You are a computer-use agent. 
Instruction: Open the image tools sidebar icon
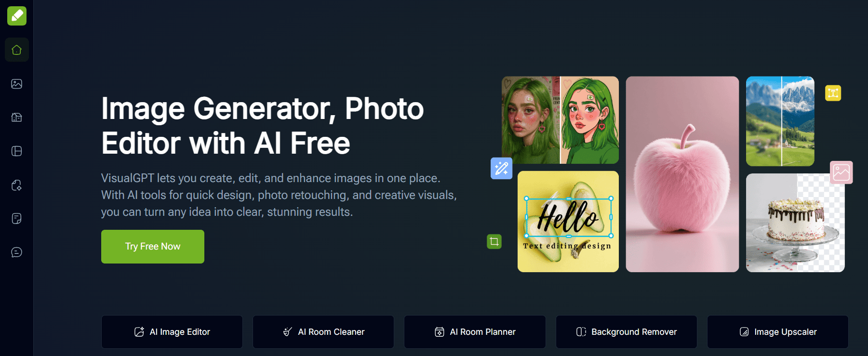click(17, 84)
